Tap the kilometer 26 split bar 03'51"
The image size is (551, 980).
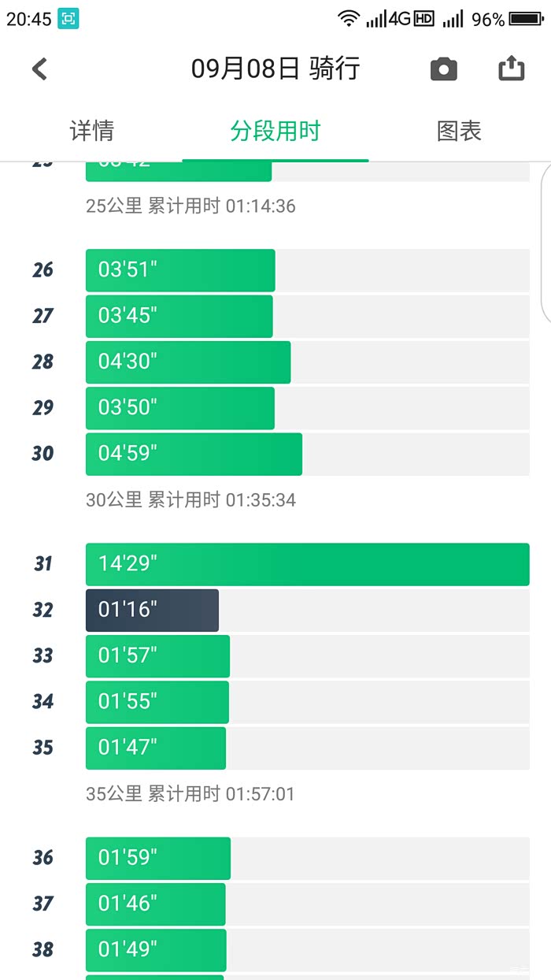click(x=180, y=270)
